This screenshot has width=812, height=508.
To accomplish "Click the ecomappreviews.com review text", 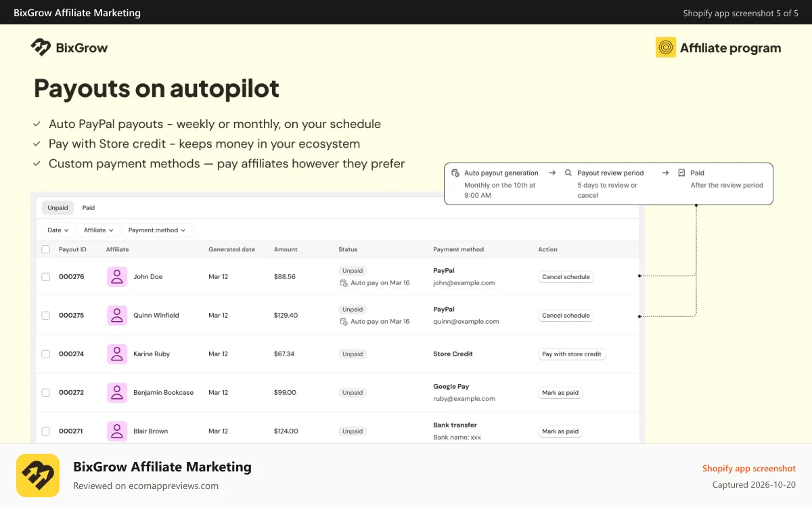I will click(x=145, y=486).
